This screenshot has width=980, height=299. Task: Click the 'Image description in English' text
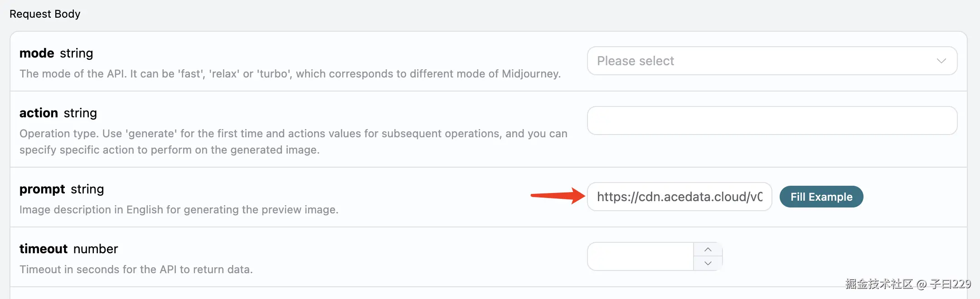[179, 210]
